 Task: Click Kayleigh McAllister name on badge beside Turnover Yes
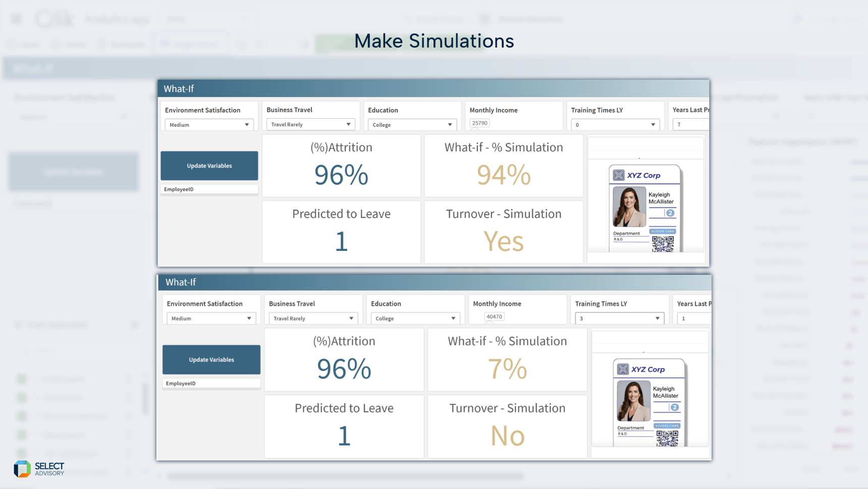click(x=661, y=198)
